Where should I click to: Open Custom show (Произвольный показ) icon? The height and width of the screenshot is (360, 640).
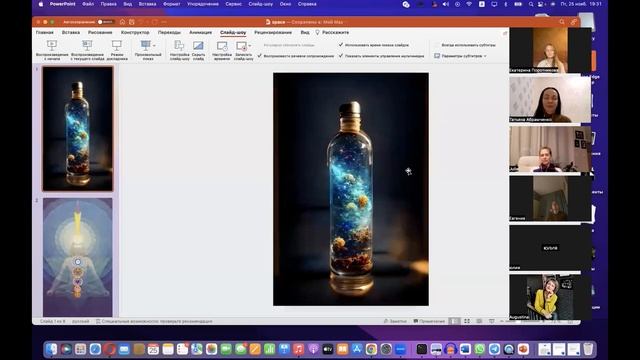(x=146, y=45)
